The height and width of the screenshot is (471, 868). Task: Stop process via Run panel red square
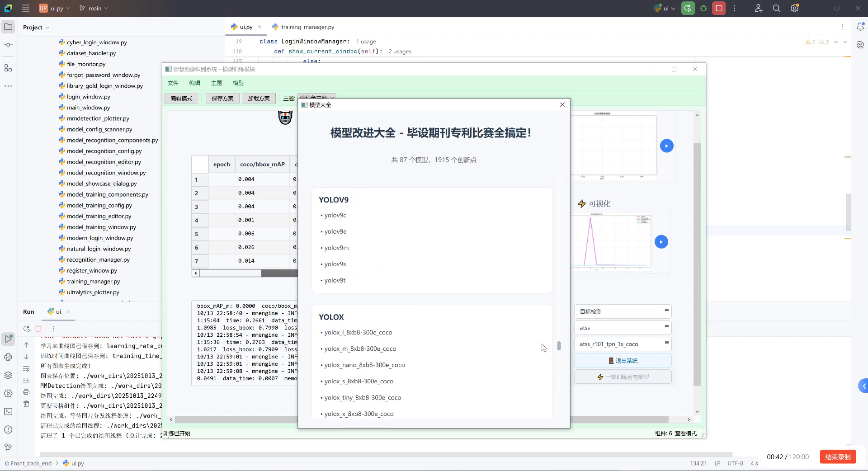tap(38, 329)
